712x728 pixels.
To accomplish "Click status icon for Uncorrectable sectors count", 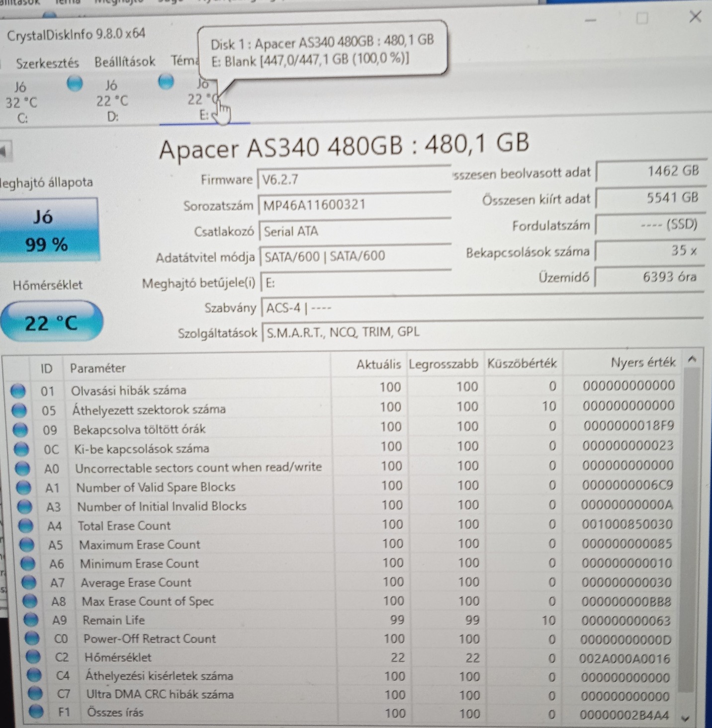I will pyautogui.click(x=23, y=469).
